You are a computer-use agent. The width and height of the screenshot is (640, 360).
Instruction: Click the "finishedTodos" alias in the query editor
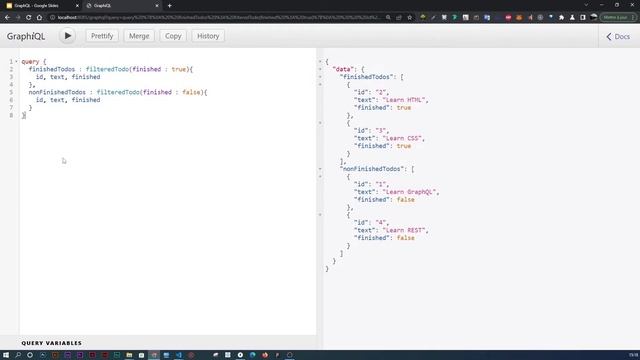pos(52,69)
